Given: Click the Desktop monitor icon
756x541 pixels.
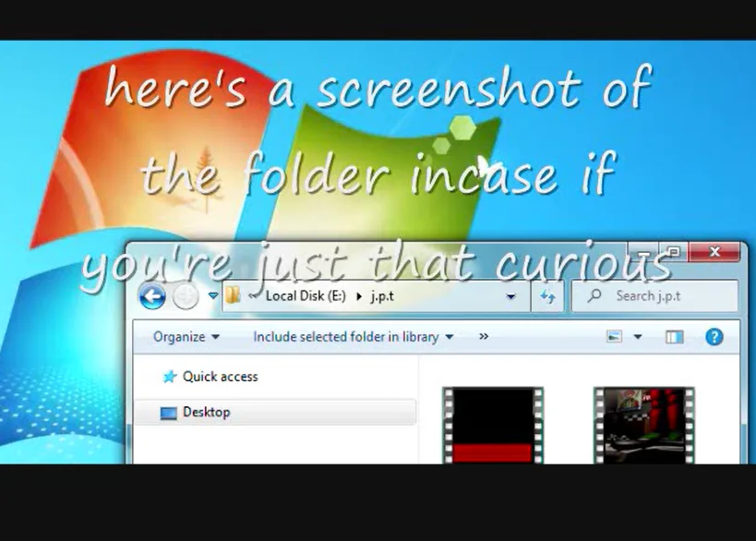Looking at the screenshot, I should 168,414.
